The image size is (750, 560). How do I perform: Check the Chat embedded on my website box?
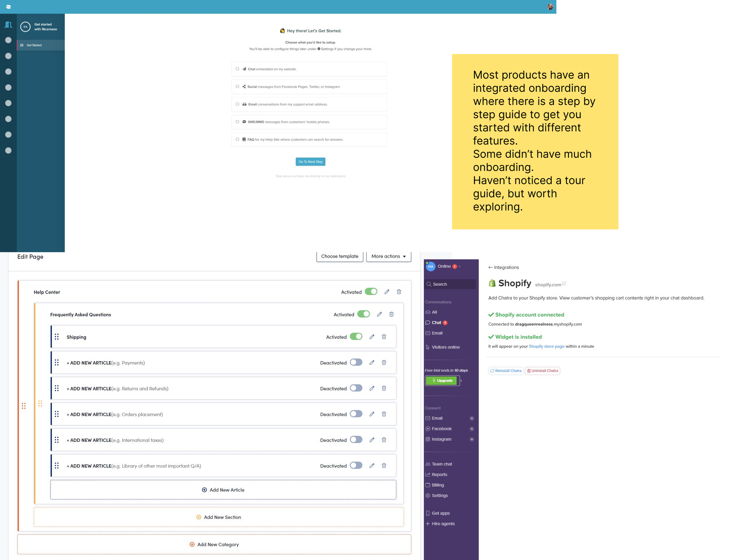click(237, 69)
